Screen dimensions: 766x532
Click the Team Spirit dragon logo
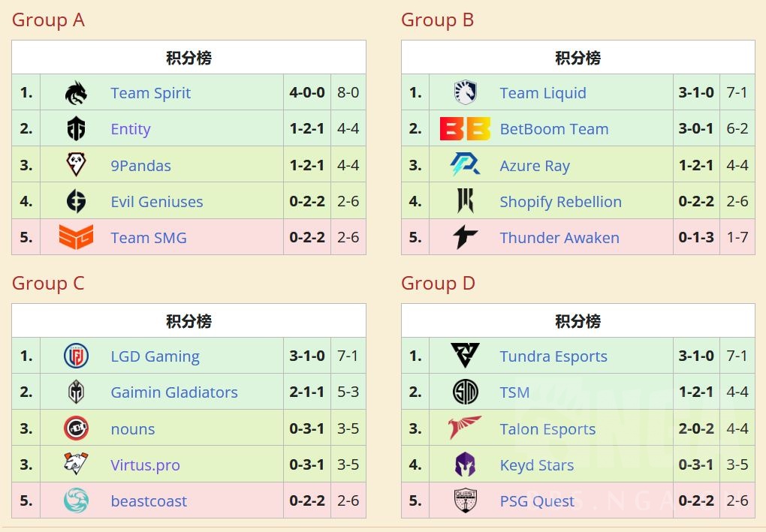pos(76,93)
